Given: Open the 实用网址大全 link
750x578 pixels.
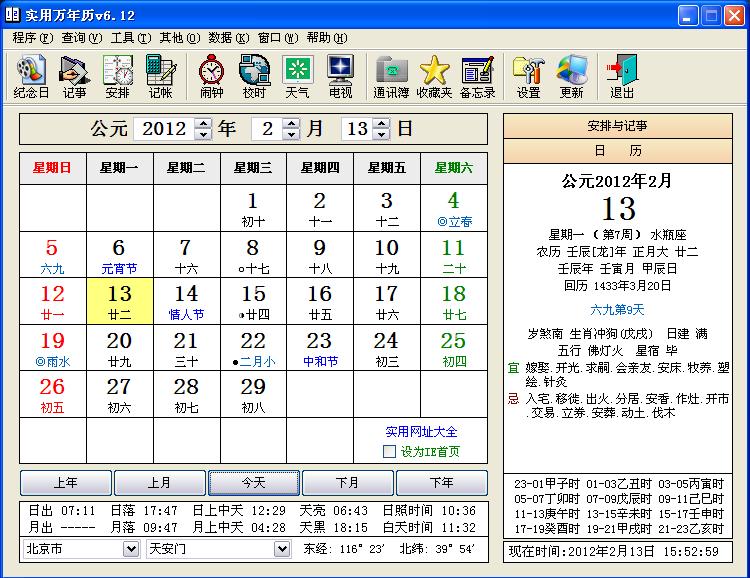Looking at the screenshot, I should (x=421, y=432).
